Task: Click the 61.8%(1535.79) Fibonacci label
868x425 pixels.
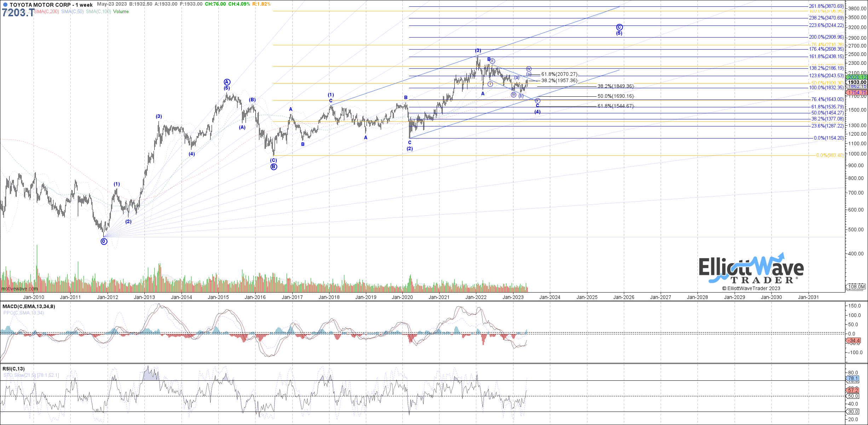Action: [x=827, y=107]
